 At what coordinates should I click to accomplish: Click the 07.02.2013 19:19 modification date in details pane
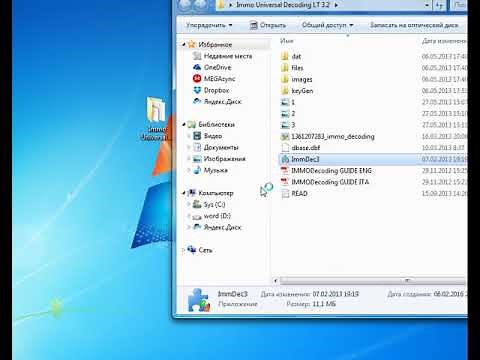pyautogui.click(x=335, y=294)
